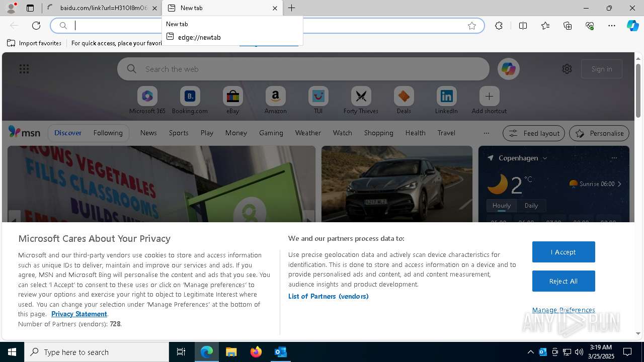Screen dimensions: 644x362
Task: Open Copilot icon beside search box
Action: (508, 69)
